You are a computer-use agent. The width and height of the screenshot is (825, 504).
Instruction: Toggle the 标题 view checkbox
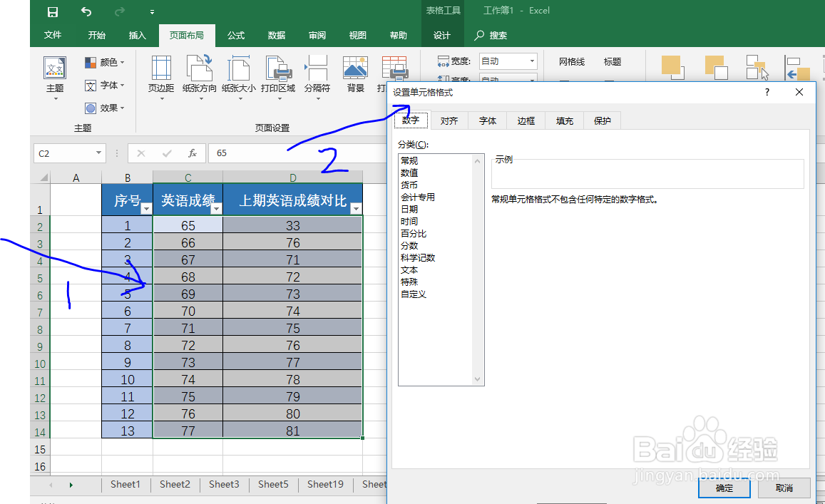click(612, 61)
